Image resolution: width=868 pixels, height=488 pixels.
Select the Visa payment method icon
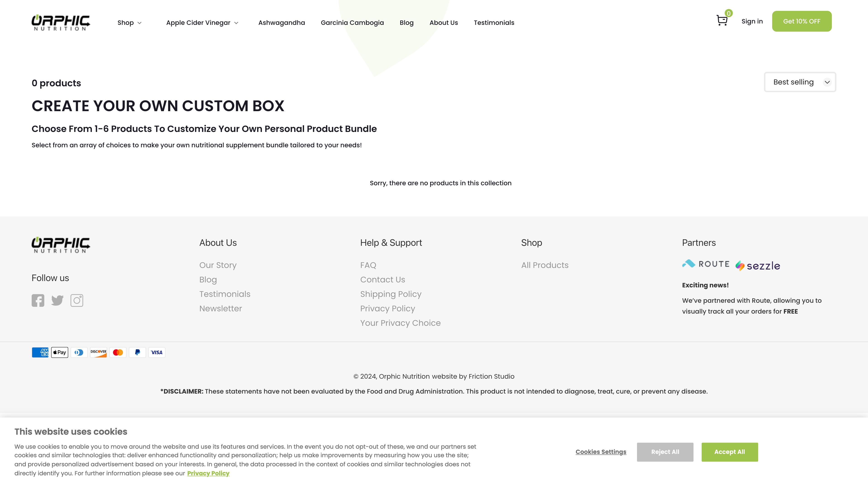tap(157, 352)
